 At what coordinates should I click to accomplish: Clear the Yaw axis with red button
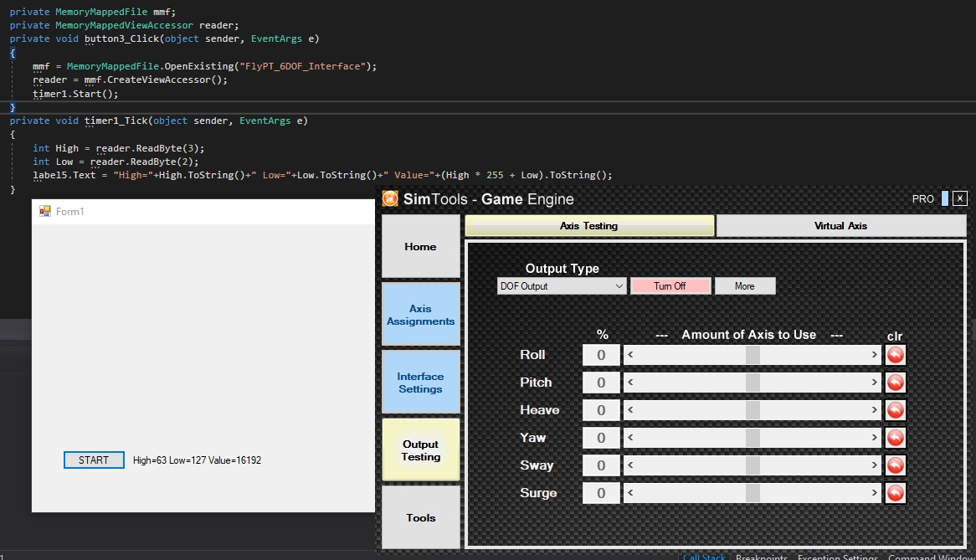tap(895, 438)
